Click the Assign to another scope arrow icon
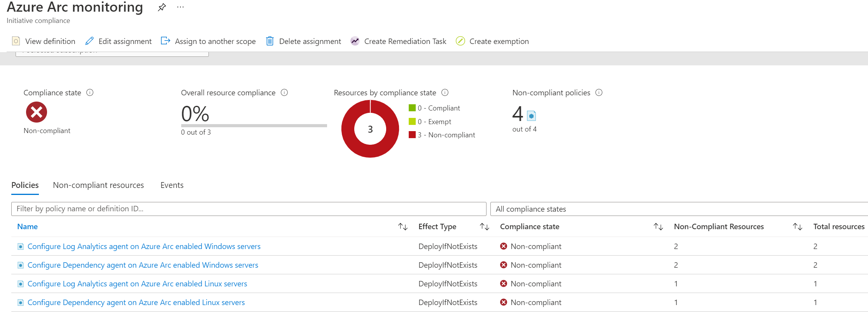The image size is (868, 321). pyautogui.click(x=165, y=40)
